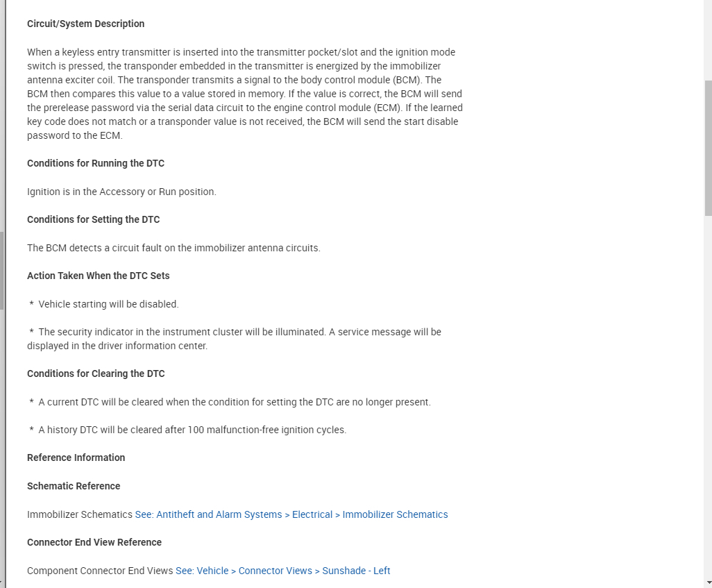Screen dimensions: 712x588
Task: Click the 'BCM detects a circuit fault' sentence
Action: [x=173, y=248]
